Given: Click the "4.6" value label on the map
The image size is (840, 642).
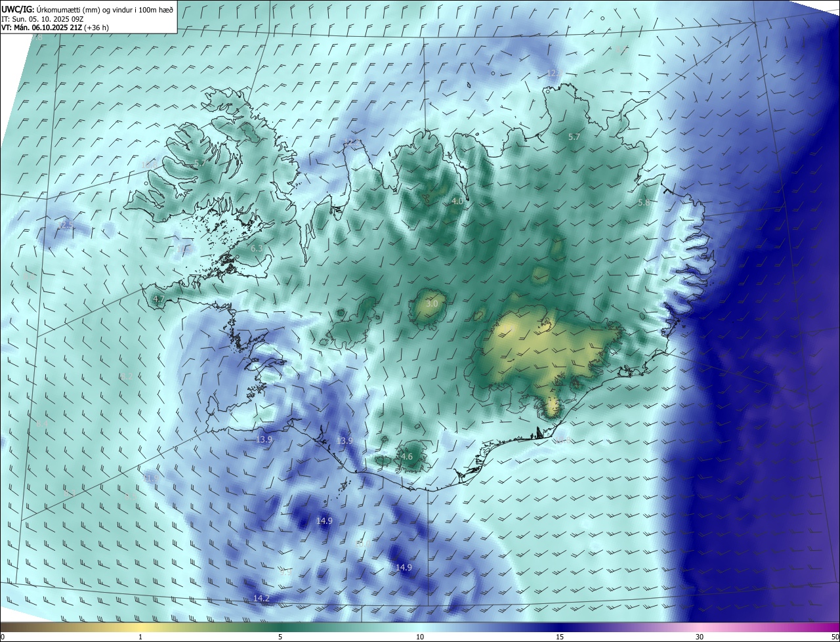Looking at the screenshot, I should [x=406, y=456].
